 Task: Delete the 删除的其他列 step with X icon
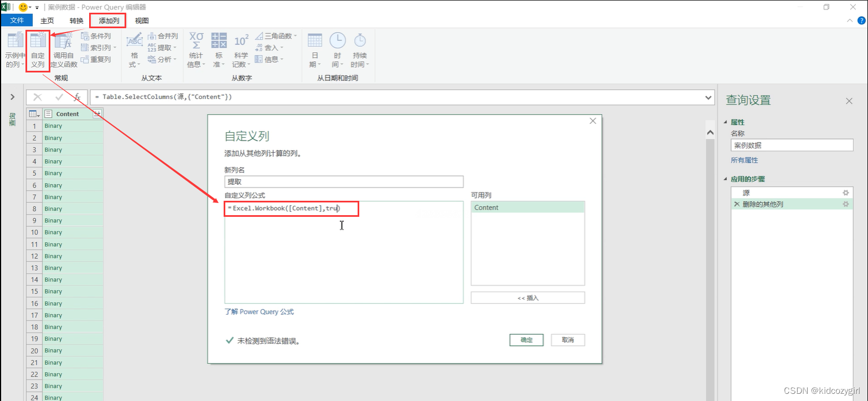(736, 204)
